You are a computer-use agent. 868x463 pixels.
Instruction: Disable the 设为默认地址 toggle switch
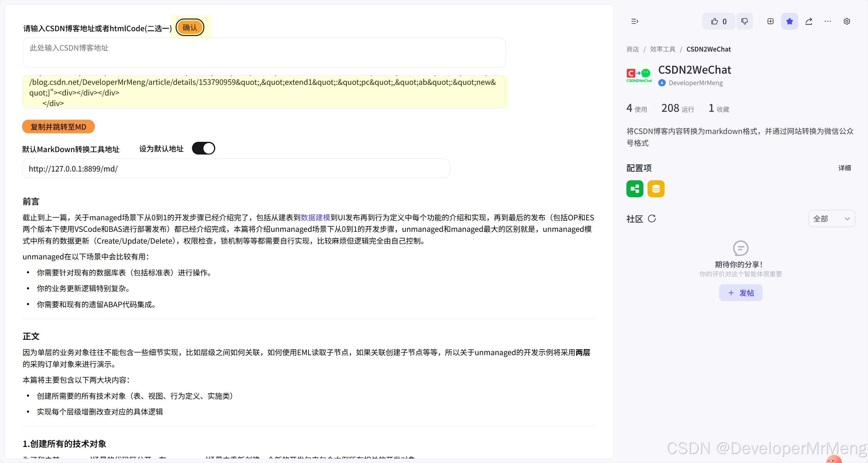203,148
